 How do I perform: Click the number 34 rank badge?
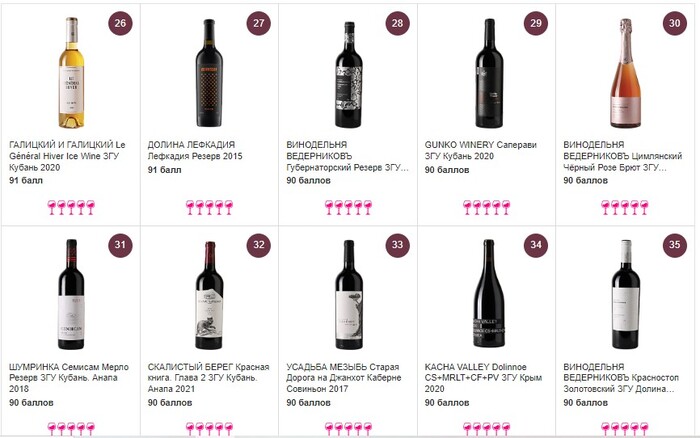point(536,244)
